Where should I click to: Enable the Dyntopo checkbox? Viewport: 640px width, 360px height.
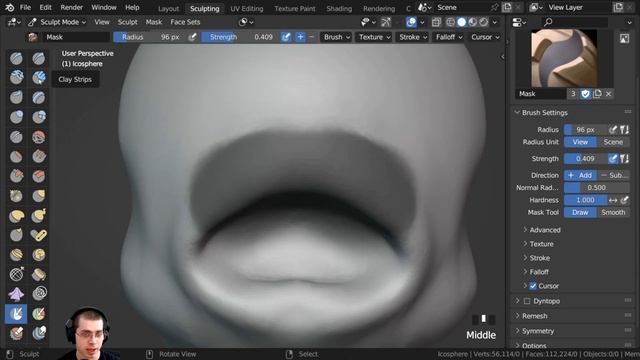527,301
